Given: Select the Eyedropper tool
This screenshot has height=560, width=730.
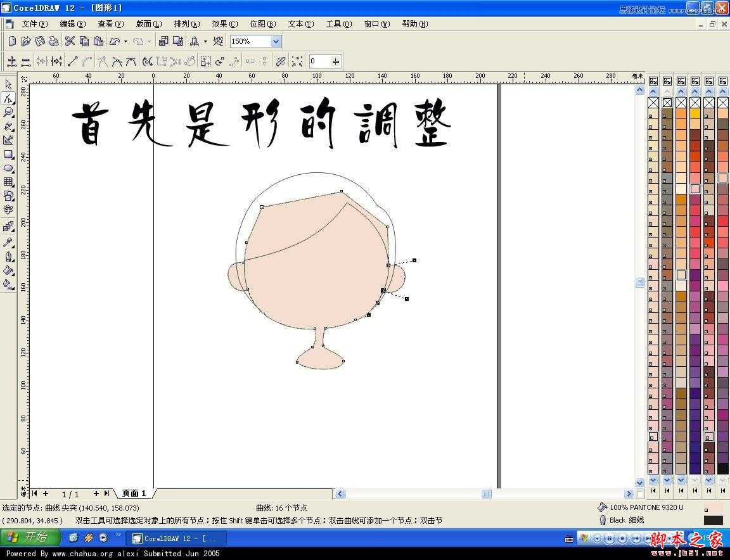Looking at the screenshot, I should click(8, 242).
